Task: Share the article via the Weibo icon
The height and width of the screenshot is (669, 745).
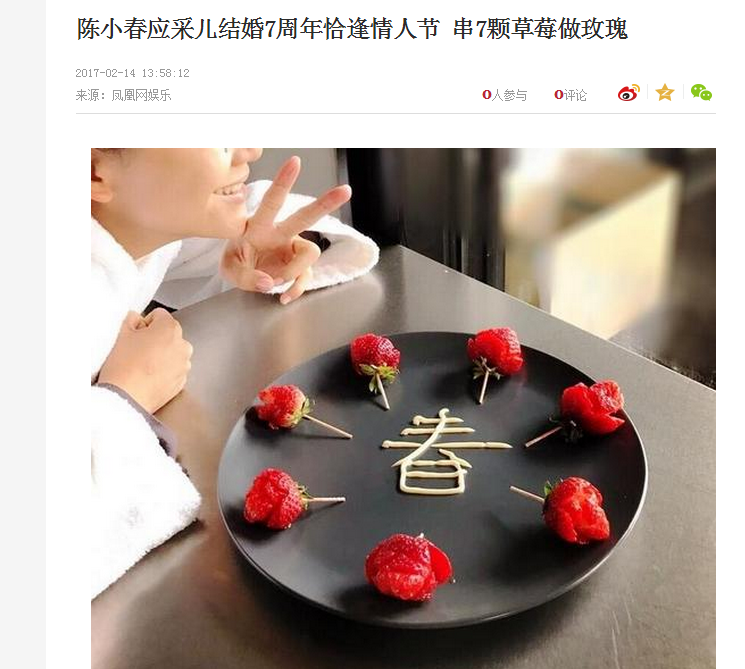Action: tap(628, 93)
